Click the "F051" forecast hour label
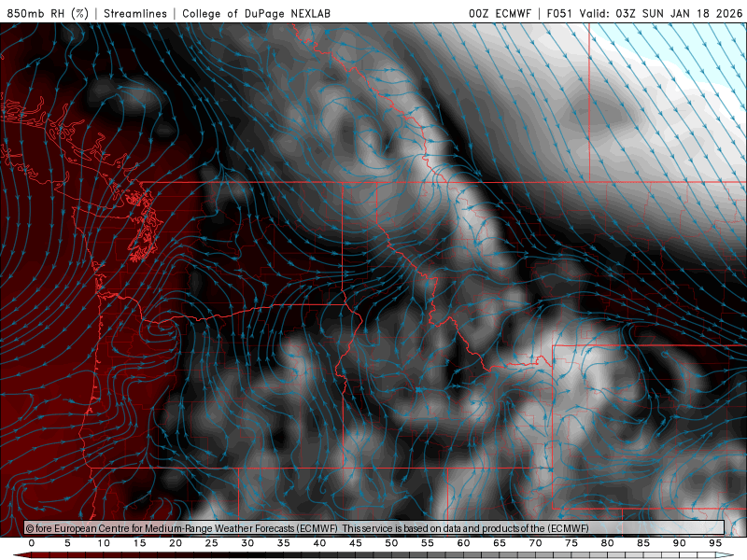 point(559,13)
